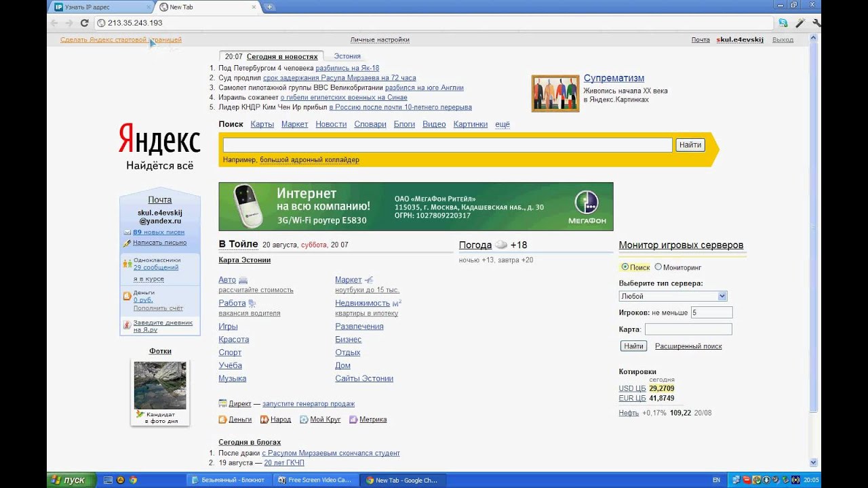Click the Народ icon in the bottom row
The height and width of the screenshot is (488, 868).
click(264, 420)
